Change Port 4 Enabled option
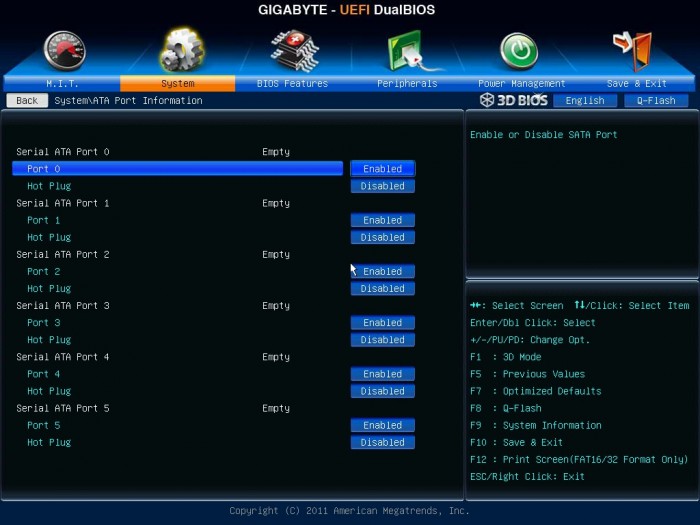Viewport: 700px width, 525px height. click(383, 374)
